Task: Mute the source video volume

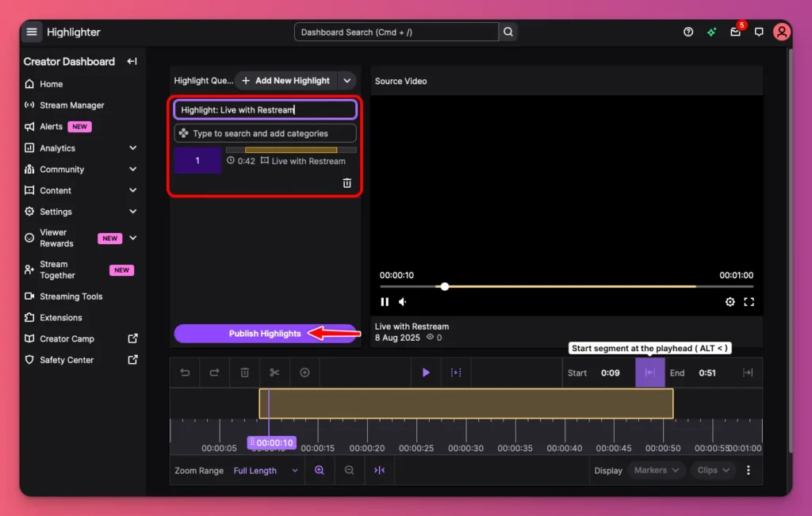Action: point(402,302)
